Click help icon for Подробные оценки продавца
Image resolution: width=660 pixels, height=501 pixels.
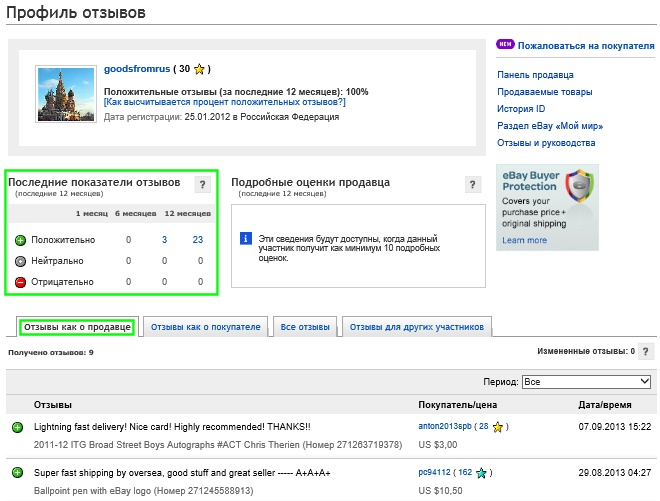(x=473, y=184)
